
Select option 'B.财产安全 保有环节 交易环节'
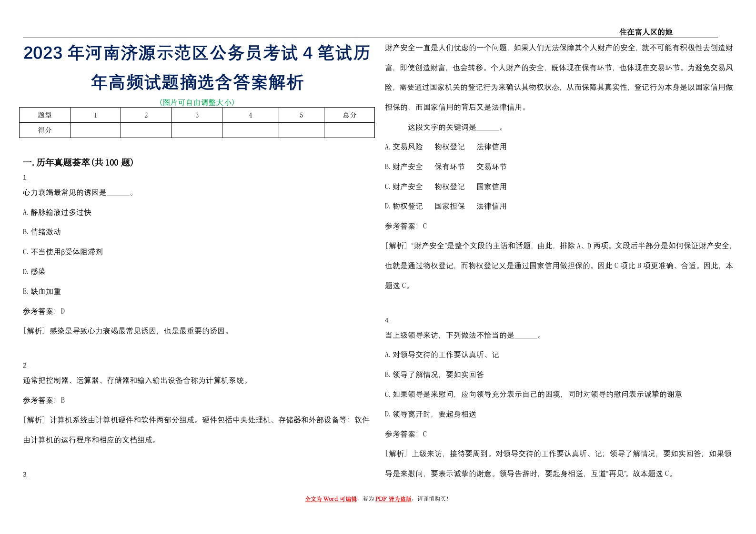pos(446,167)
